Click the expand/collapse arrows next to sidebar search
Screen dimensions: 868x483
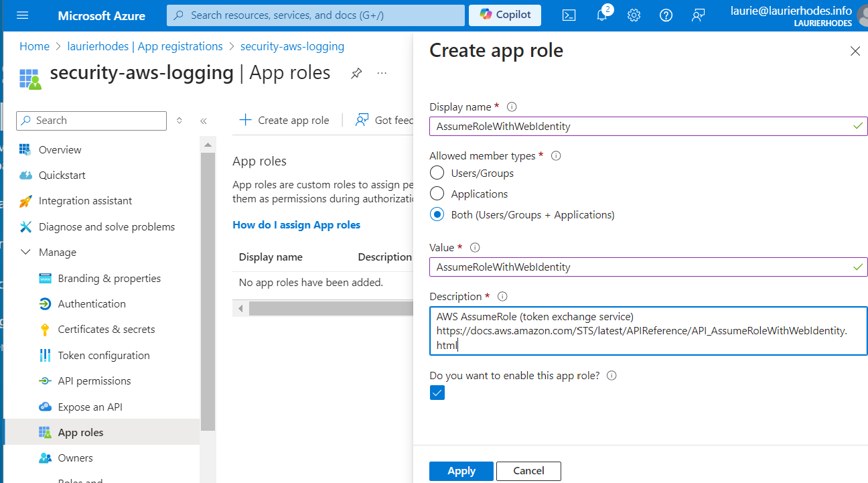[179, 121]
